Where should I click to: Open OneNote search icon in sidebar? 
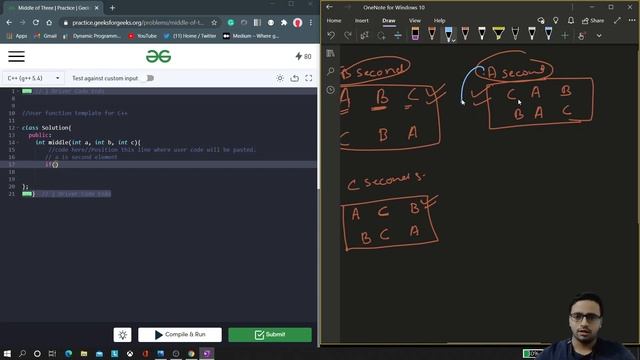click(x=331, y=71)
